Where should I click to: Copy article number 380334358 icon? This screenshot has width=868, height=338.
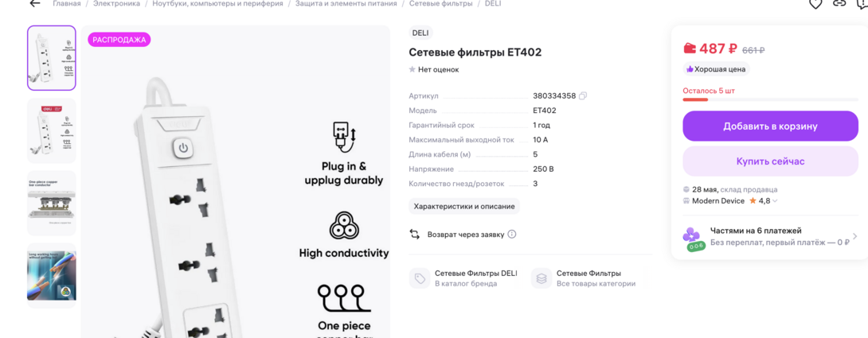pos(582,95)
